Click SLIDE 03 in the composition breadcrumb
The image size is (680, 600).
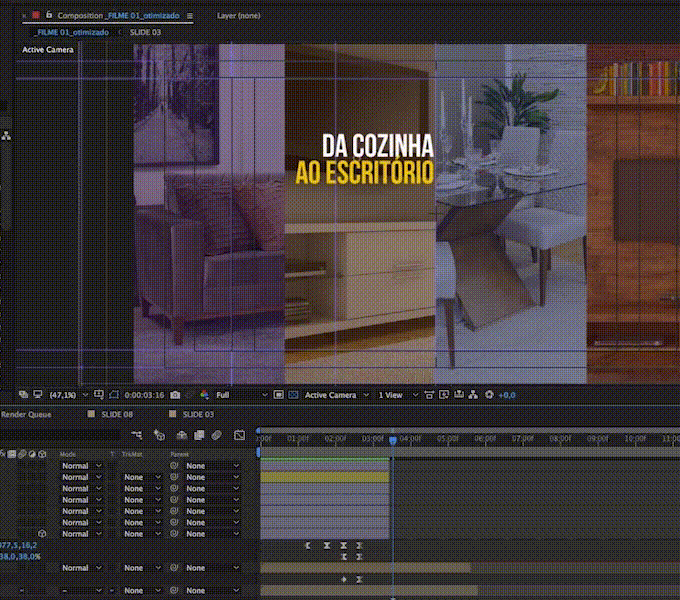(145, 32)
